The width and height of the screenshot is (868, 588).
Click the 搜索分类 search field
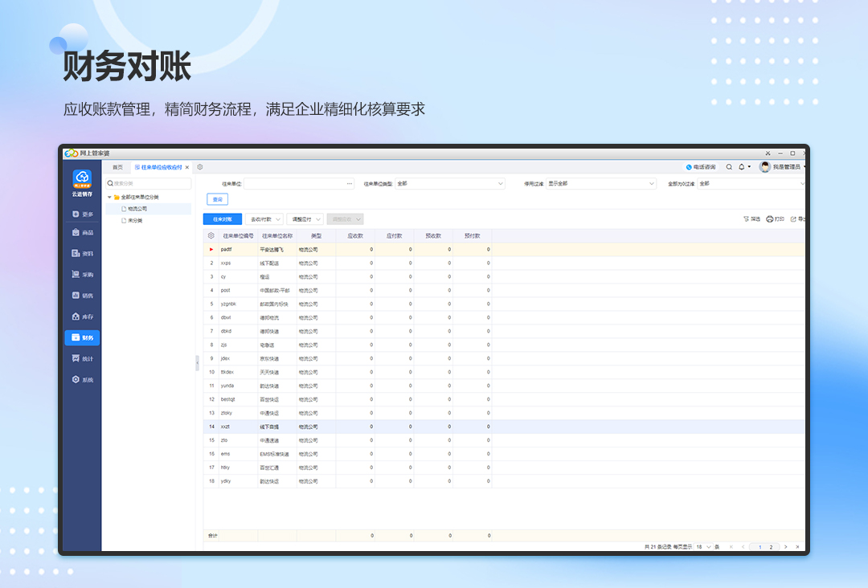(x=149, y=183)
